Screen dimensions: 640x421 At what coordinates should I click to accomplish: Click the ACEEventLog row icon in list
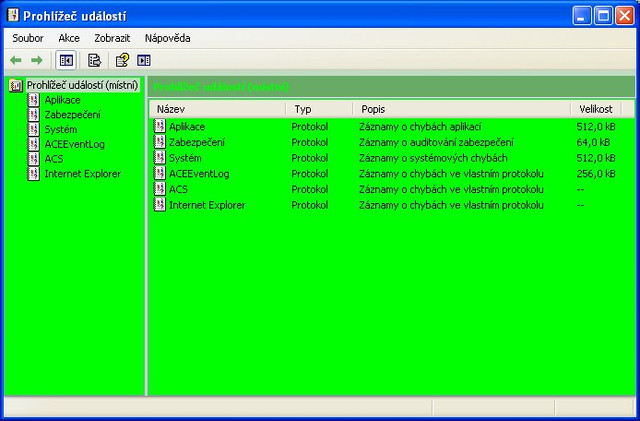pyautogui.click(x=160, y=173)
